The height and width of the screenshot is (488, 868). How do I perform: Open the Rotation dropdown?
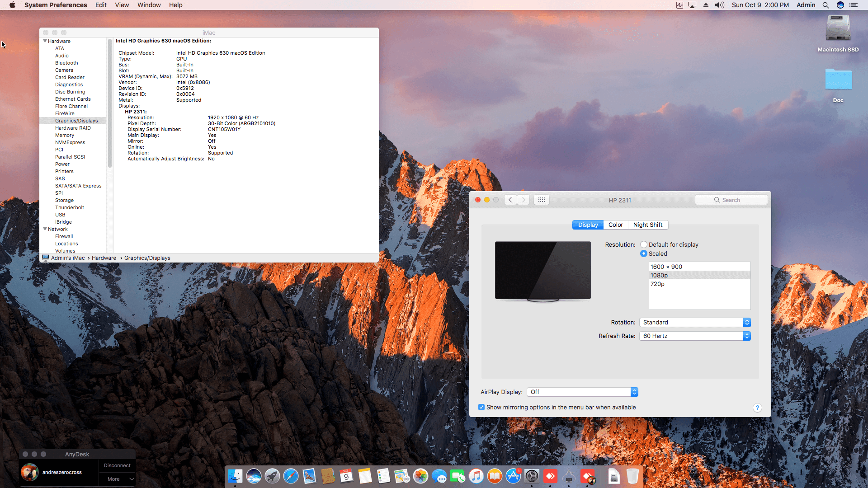pos(695,322)
